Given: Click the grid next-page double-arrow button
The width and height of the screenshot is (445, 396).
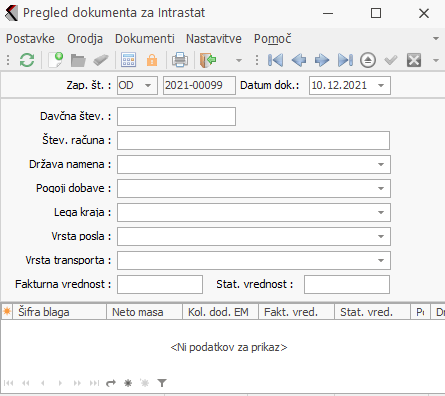Looking at the screenshot, I should [x=77, y=383].
